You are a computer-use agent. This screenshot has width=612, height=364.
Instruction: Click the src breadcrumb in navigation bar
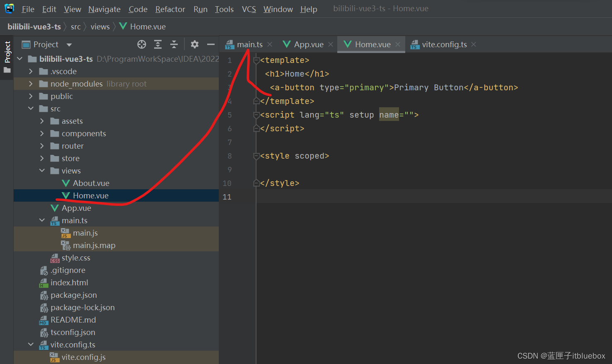75,27
